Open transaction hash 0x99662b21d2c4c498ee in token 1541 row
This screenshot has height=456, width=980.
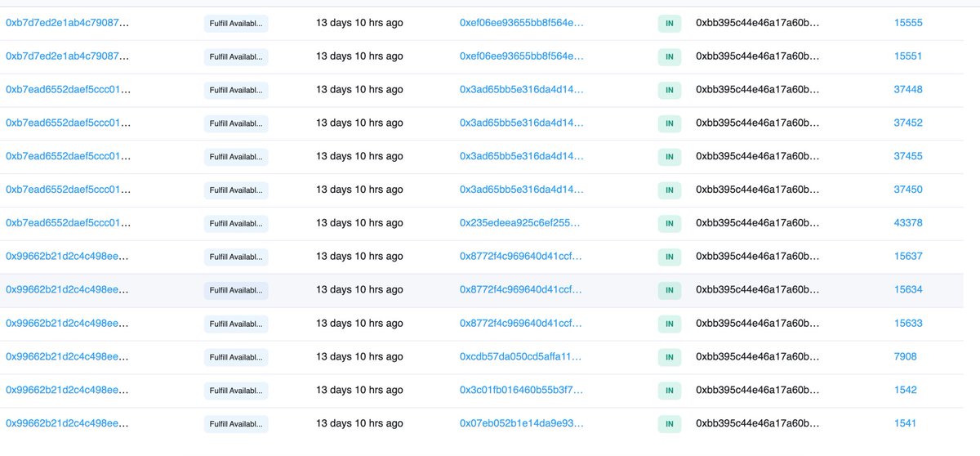[x=68, y=423]
